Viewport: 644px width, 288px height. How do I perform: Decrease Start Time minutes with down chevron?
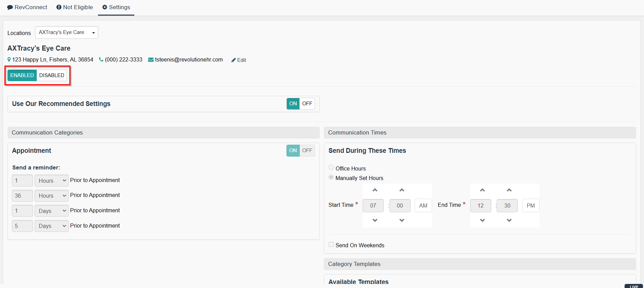click(402, 220)
